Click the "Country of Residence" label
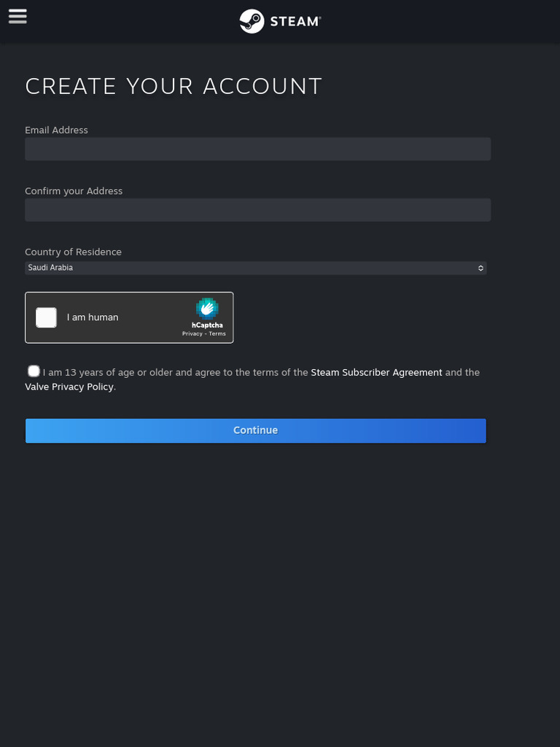 point(73,252)
